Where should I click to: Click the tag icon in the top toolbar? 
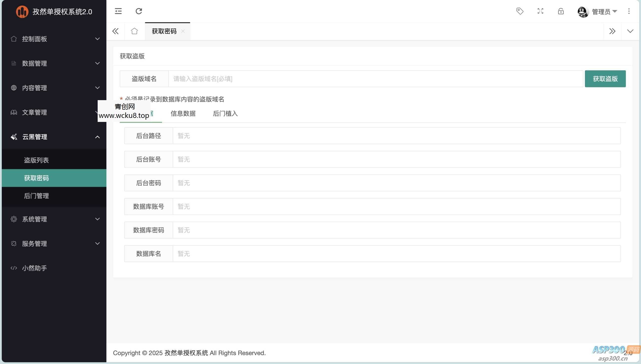tap(520, 11)
